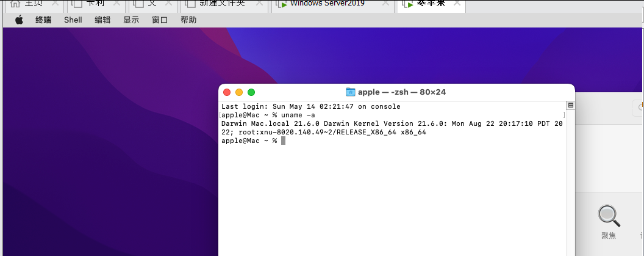Click the split pane icon at Terminal scrollbar top
The width and height of the screenshot is (644, 256).
(570, 105)
